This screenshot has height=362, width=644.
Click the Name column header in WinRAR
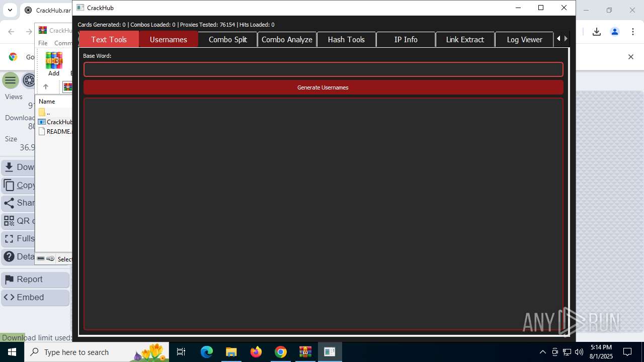click(x=47, y=102)
